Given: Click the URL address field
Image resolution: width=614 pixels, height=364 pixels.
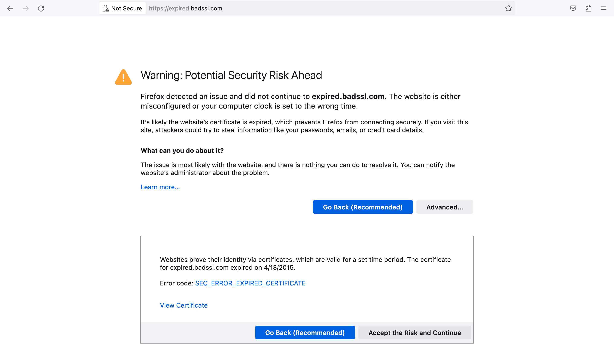Looking at the screenshot, I should coord(319,8).
